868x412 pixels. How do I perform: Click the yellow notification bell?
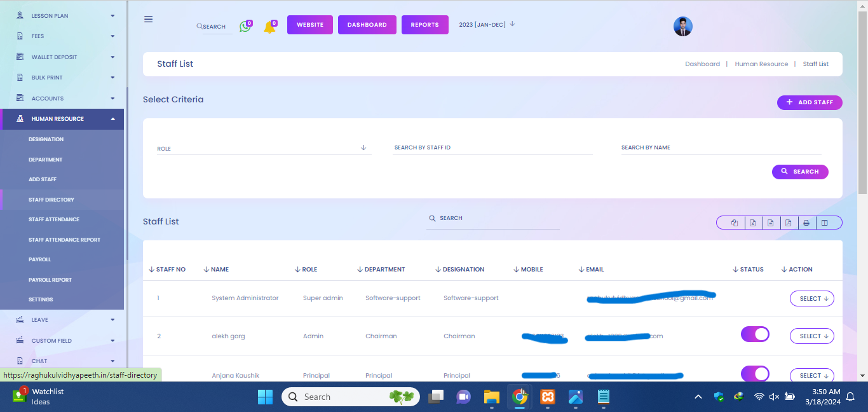[x=269, y=27]
